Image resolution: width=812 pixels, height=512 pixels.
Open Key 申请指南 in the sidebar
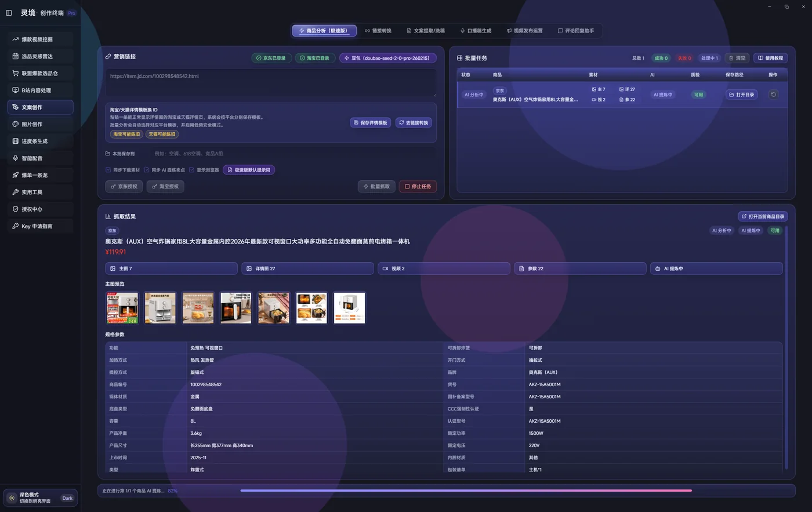click(x=40, y=226)
